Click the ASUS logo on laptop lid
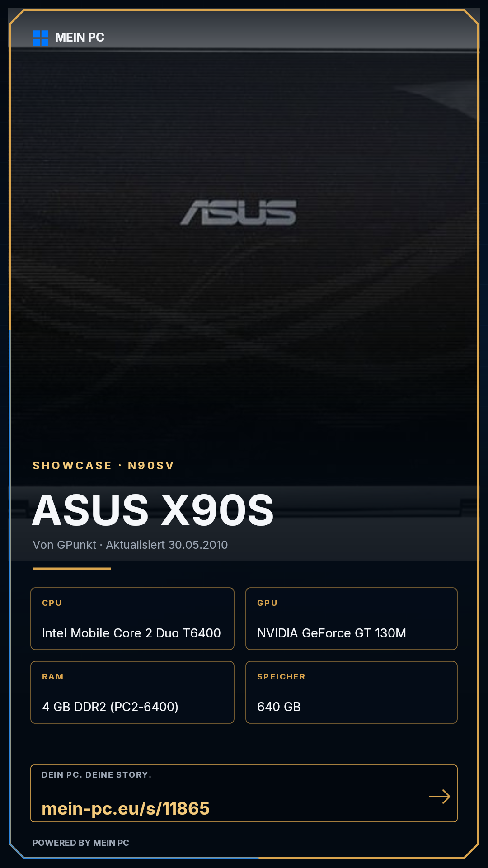 click(238, 213)
